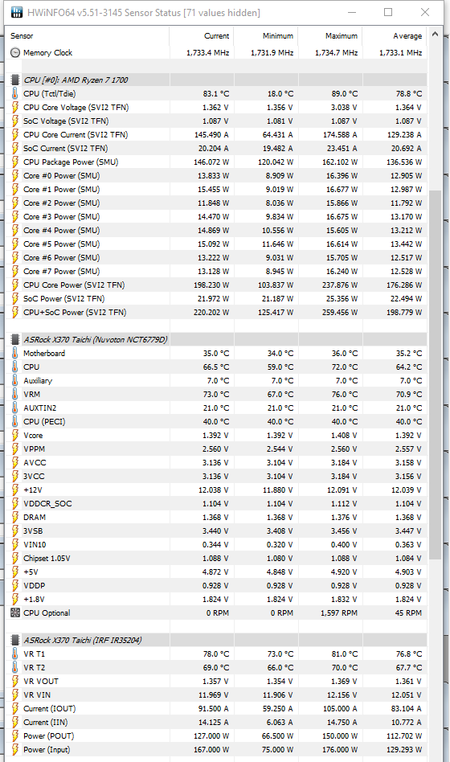Click the VRM thermometer icon
The image size is (450, 762).
tap(16, 394)
